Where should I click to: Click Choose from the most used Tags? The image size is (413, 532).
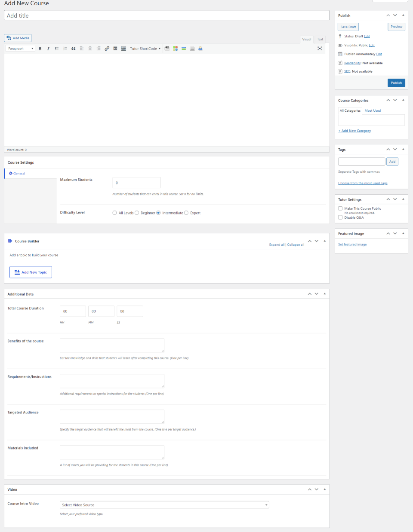pyautogui.click(x=363, y=183)
